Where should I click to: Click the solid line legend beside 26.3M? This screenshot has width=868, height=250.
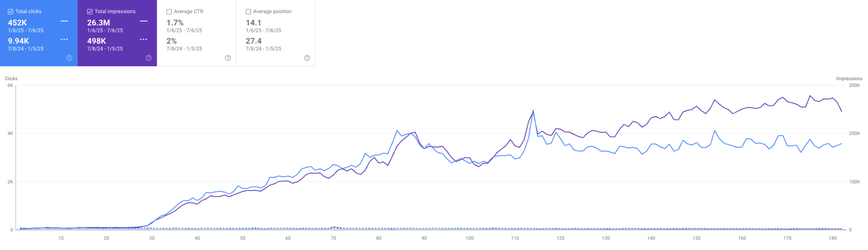144,21
